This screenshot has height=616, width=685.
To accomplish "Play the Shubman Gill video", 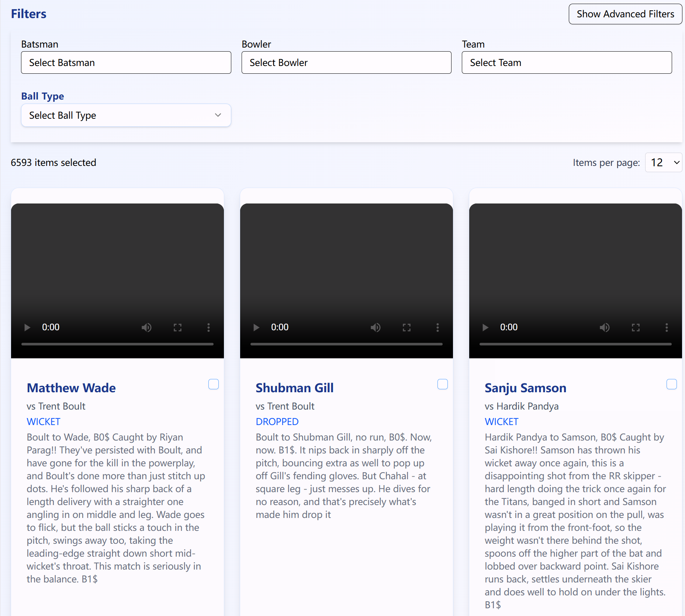I will point(256,327).
